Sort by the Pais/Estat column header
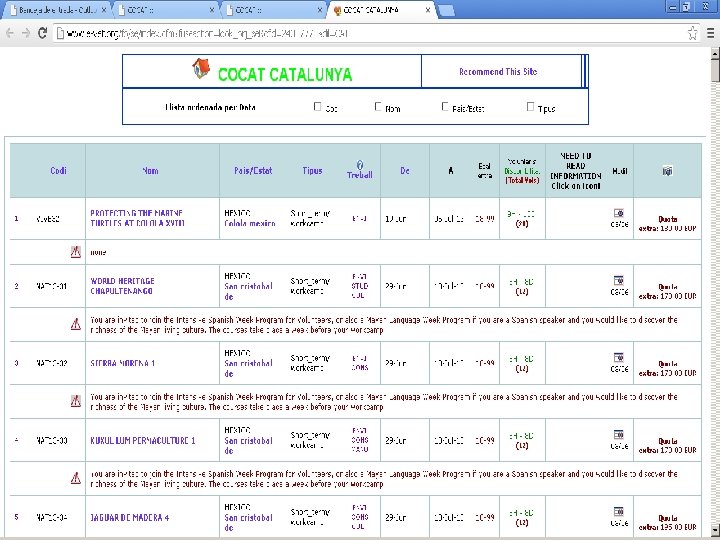The image size is (720, 540). click(x=253, y=171)
